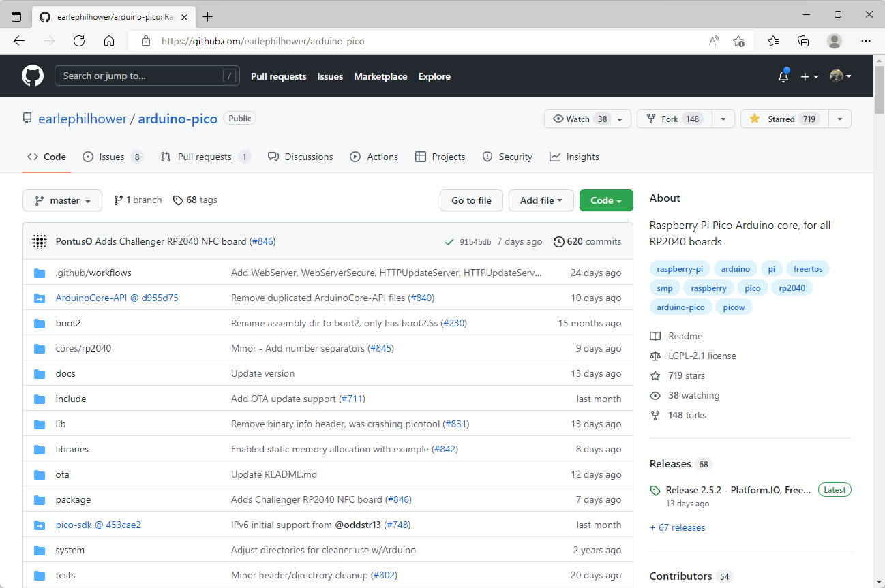Screen dimensions: 885x588
Task: Open the master branch dropdown
Action: pyautogui.click(x=62, y=200)
